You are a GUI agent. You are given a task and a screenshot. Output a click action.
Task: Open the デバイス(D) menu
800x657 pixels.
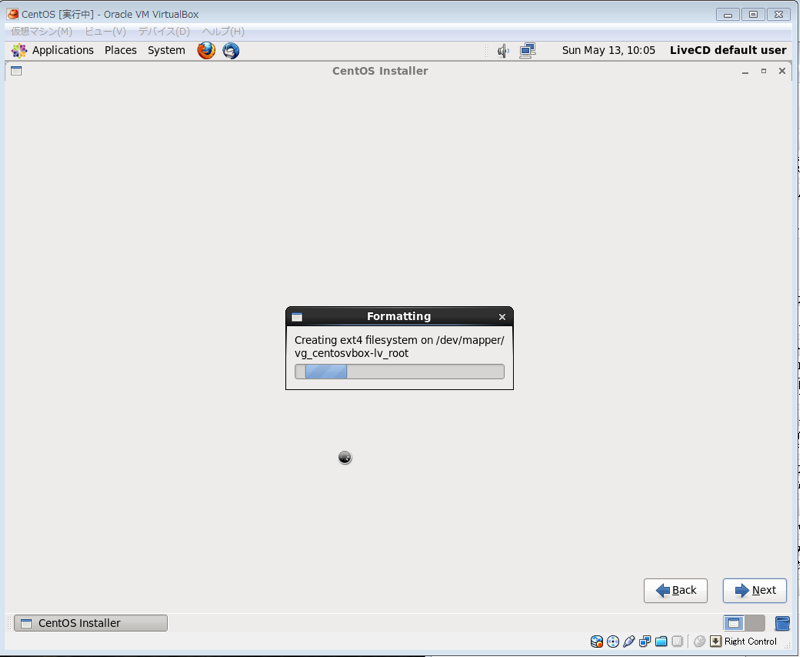[x=164, y=32]
